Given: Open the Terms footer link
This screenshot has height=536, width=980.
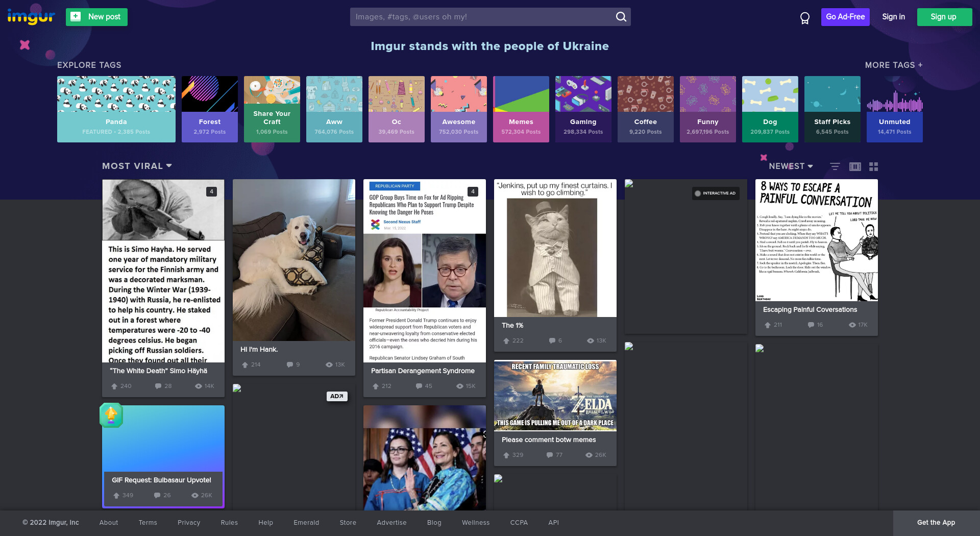Looking at the screenshot, I should point(148,523).
